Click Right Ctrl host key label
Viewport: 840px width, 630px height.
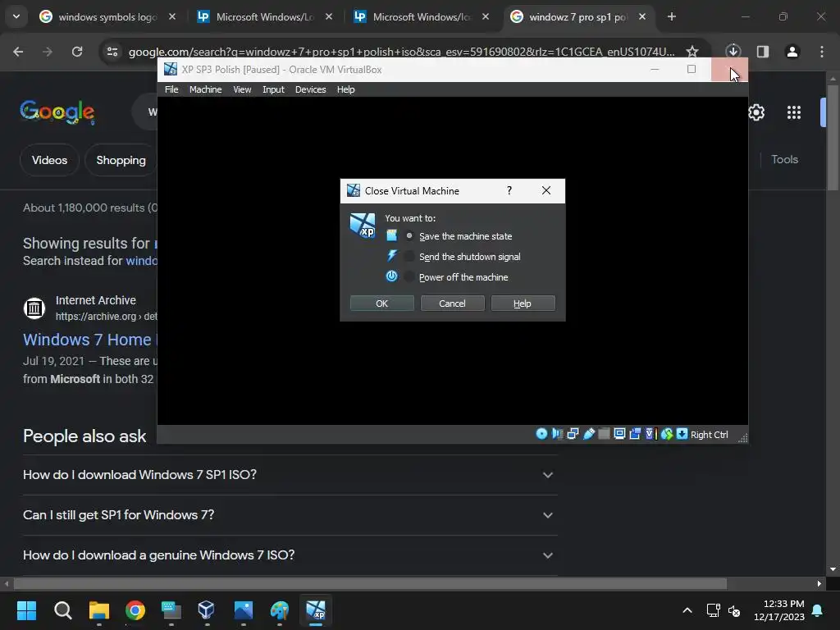[710, 435]
